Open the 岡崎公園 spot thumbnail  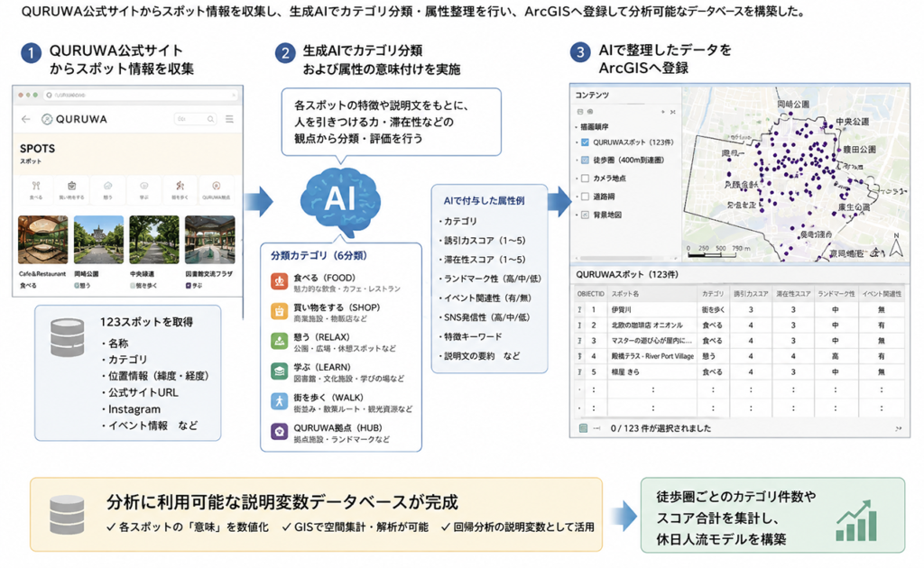tap(98, 240)
